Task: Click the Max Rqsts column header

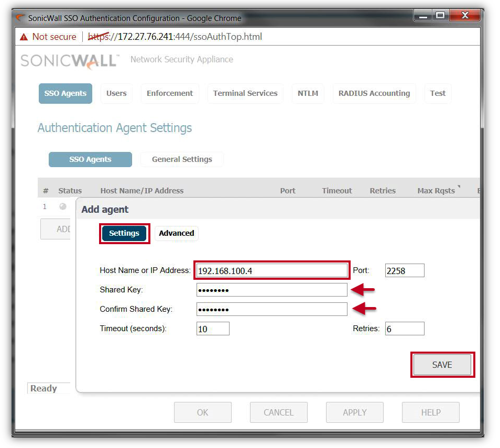Action: 436,191
